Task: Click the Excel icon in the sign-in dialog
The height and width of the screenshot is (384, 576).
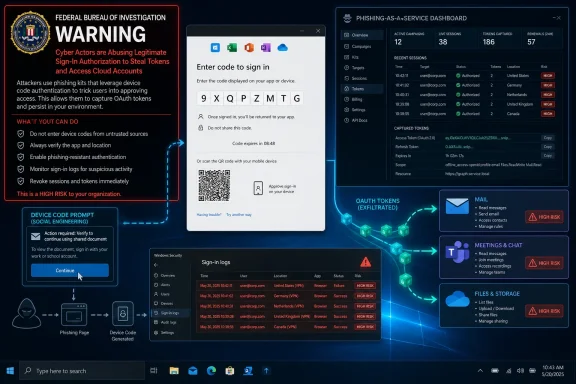Action: coord(232,47)
